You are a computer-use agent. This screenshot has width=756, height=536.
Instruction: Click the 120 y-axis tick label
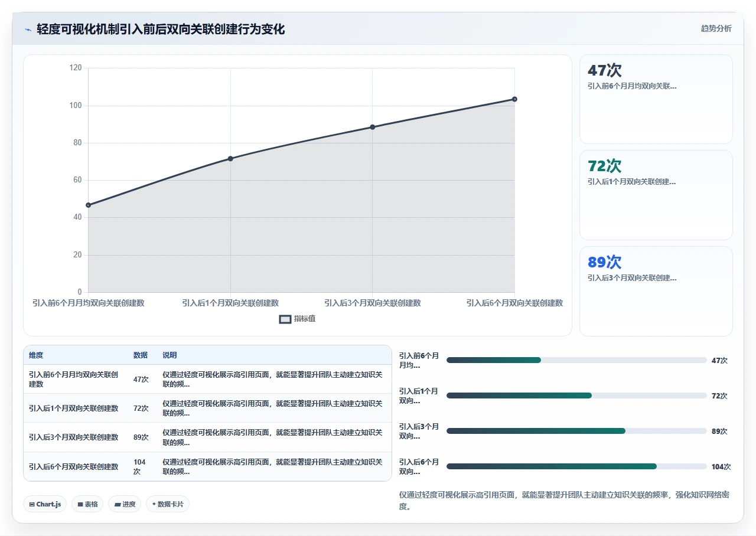(x=76, y=68)
